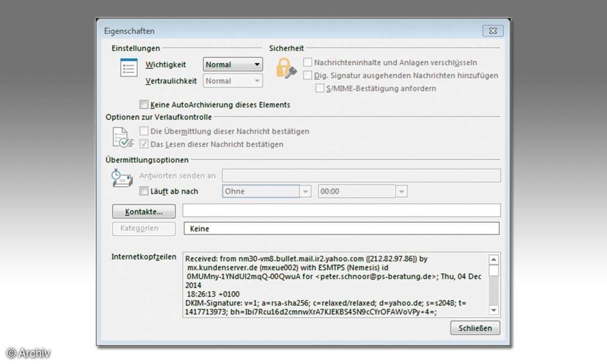Click the Internetkopfzeilen scroll up arrow
Image resolution: width=607 pixels, height=364 pixels.
tap(494, 259)
